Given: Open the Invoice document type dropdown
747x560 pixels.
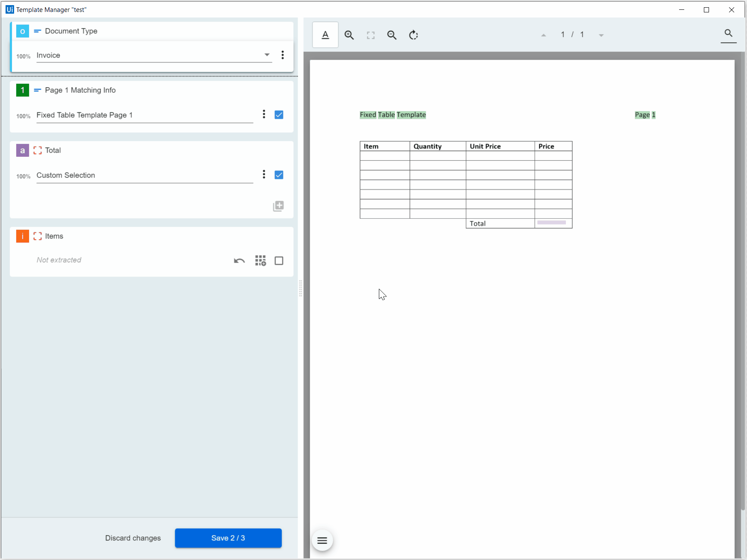Looking at the screenshot, I should [x=267, y=55].
